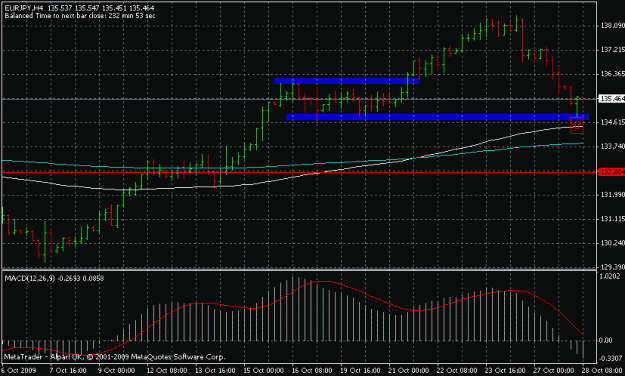Click the 131.990 price axis label
Image resolution: width=625 pixels, height=376 pixels.
[x=613, y=195]
